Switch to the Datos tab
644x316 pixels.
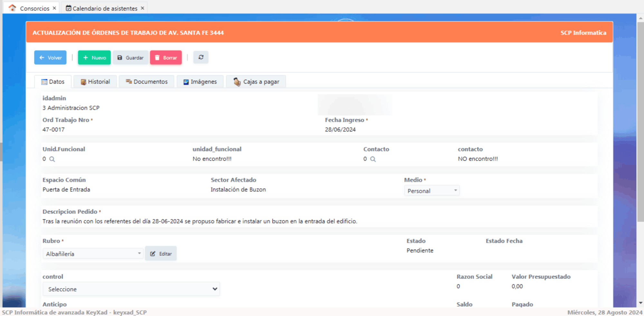click(x=53, y=82)
